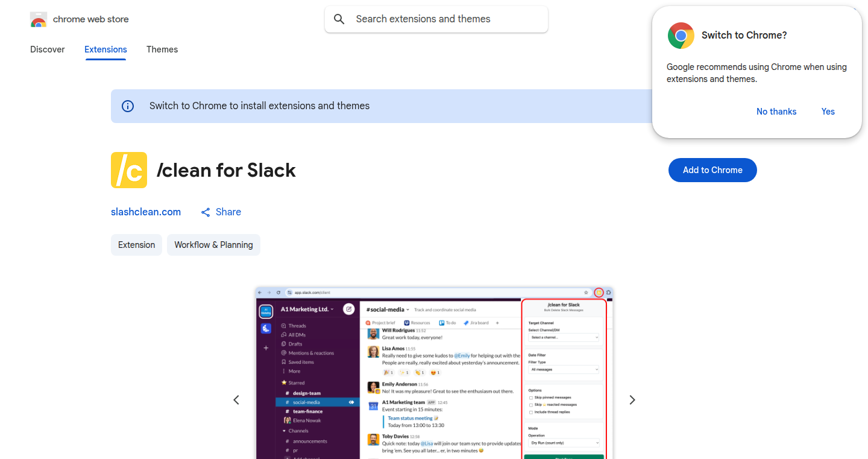Open the slashclean.com link
This screenshot has height=459, width=868.
146,212
